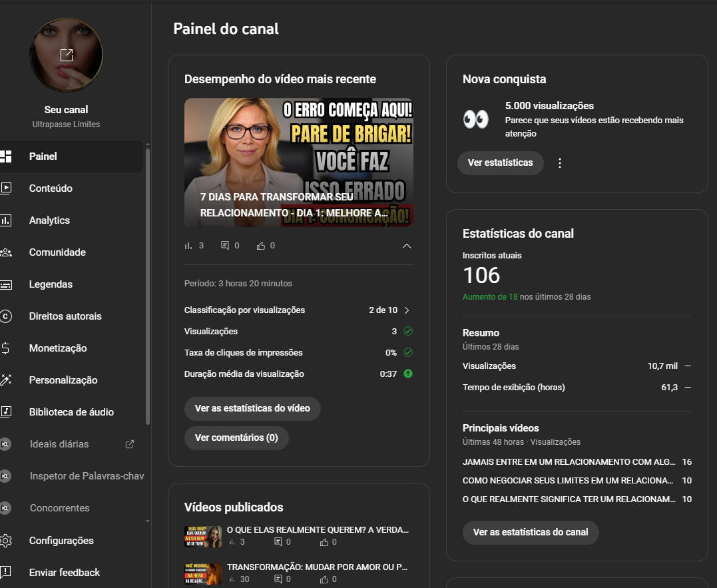Click the Personalização magic wand icon
Viewport: 717px width, 588px height.
pyautogui.click(x=5, y=380)
